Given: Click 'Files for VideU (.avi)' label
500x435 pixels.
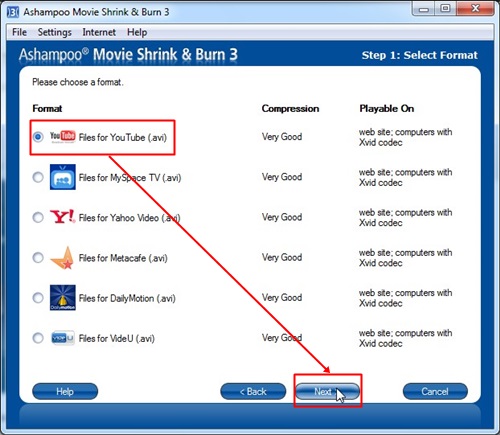Looking at the screenshot, I should click(117, 338).
